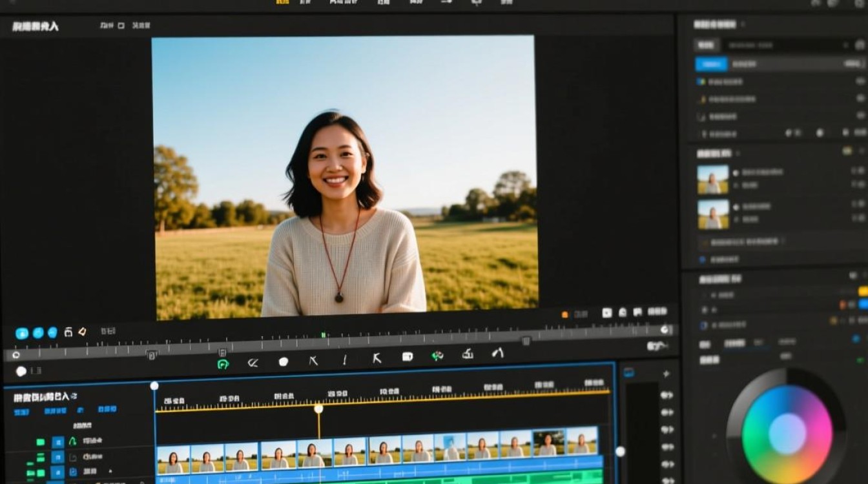Toggle the green enable box on the first track
The width and height of the screenshot is (868, 484).
pyautogui.click(x=40, y=442)
